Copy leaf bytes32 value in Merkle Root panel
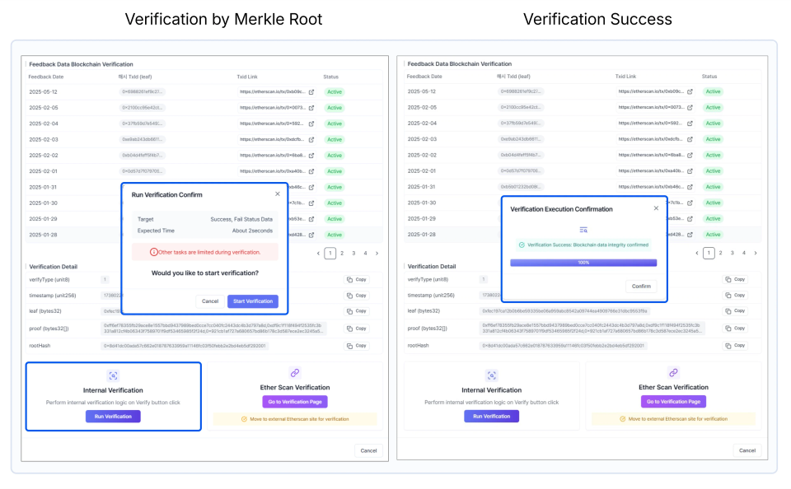Screen dimensions: 791x489 click(x=357, y=311)
